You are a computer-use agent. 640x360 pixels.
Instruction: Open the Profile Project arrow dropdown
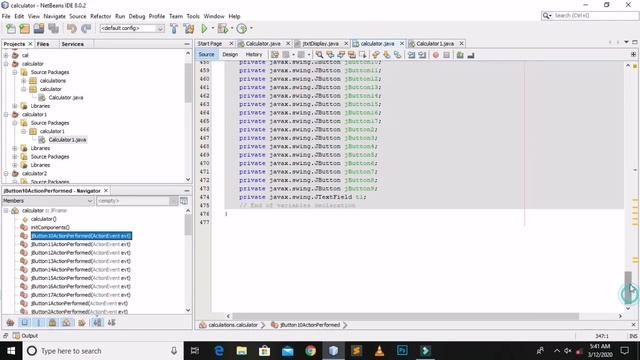[x=251, y=29]
